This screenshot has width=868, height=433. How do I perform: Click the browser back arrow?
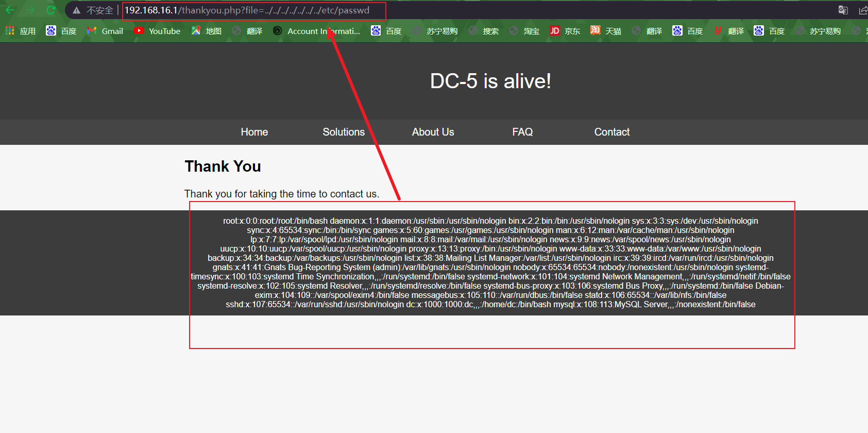(10, 10)
